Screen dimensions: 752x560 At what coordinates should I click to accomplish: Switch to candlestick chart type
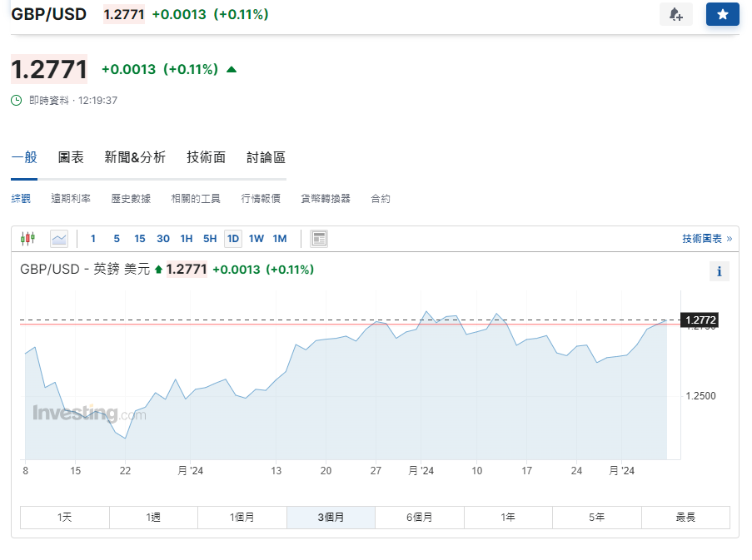coord(28,239)
